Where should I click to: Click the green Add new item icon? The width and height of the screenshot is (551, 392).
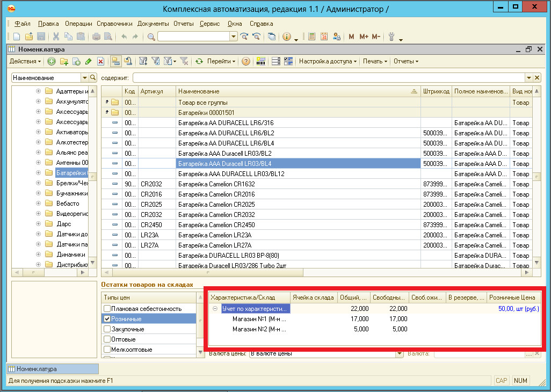pos(52,61)
